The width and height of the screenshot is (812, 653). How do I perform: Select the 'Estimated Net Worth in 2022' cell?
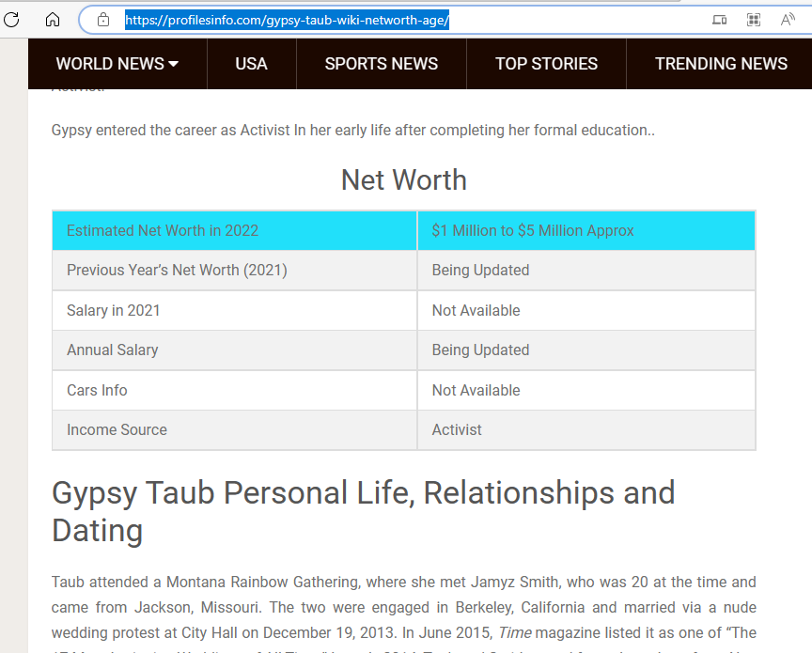click(x=235, y=230)
